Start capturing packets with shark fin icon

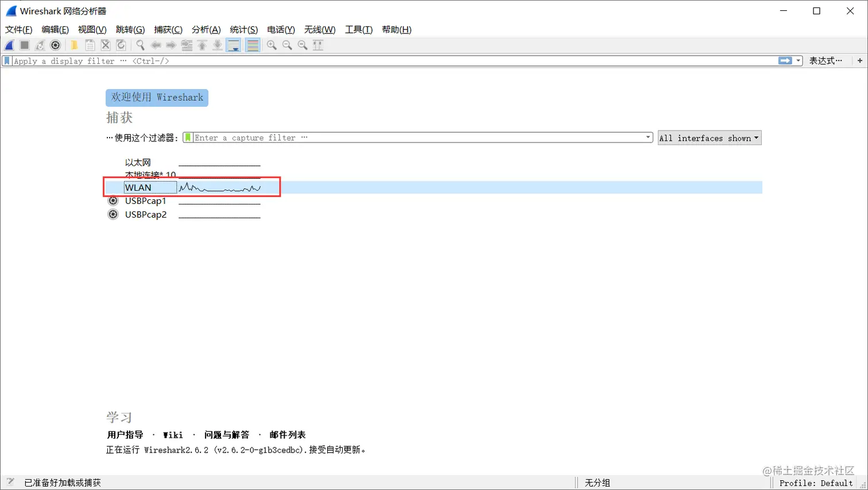pos(10,45)
